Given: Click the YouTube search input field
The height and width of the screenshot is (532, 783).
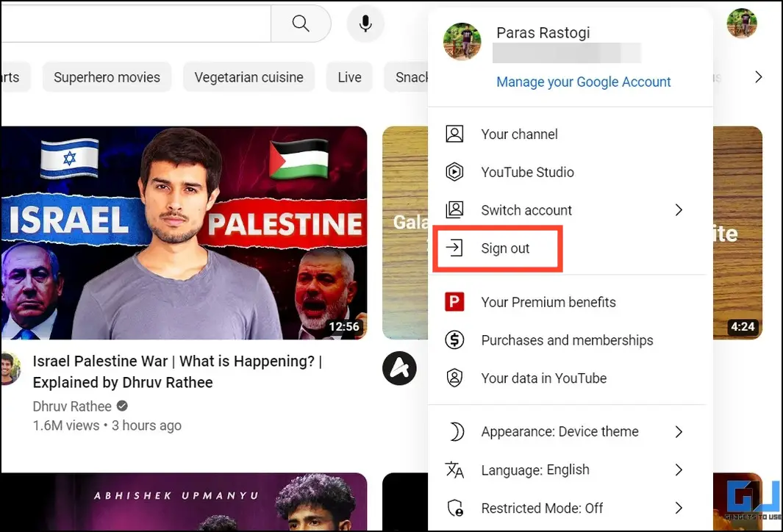Looking at the screenshot, I should click(136, 23).
